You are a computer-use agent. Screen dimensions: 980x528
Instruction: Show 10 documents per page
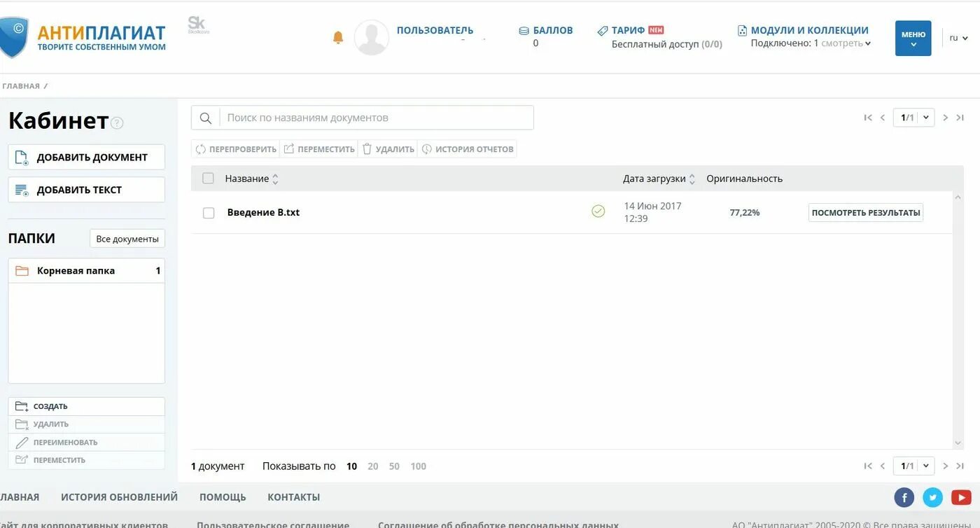coord(351,466)
